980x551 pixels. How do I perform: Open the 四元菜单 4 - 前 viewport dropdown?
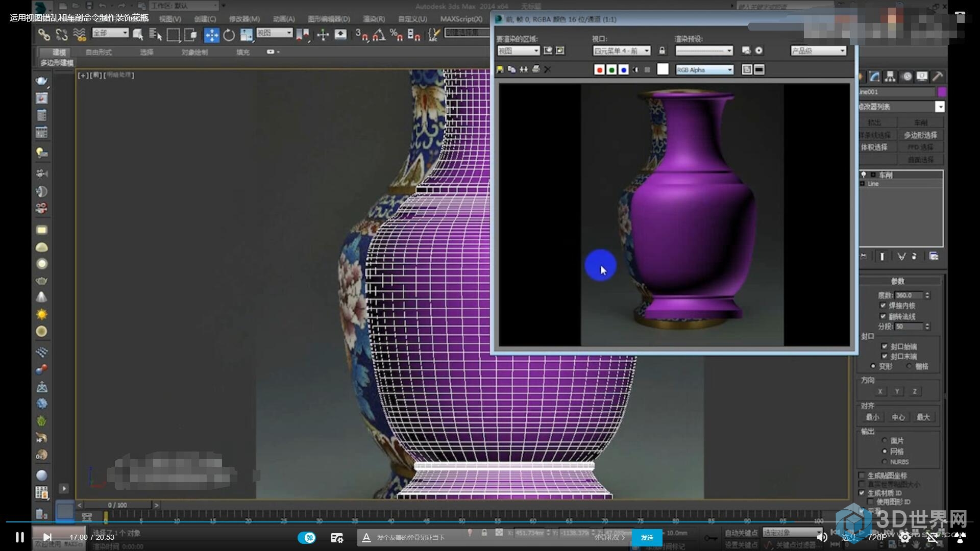[x=622, y=51]
